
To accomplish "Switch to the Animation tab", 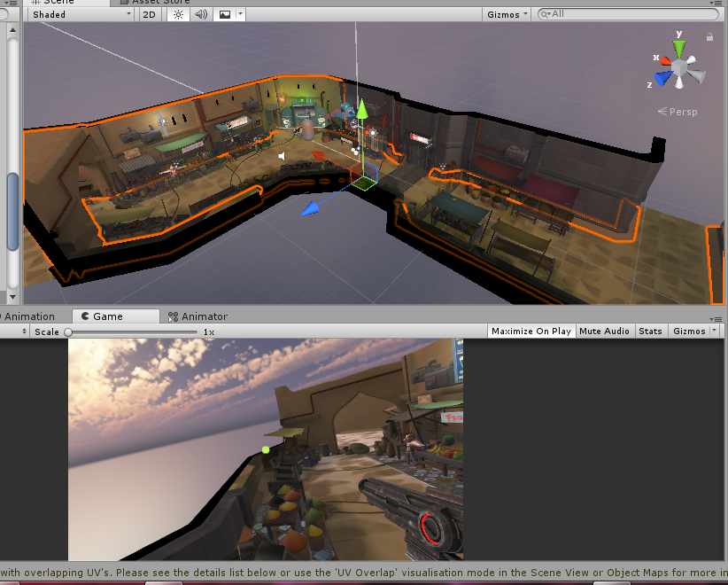I will click(x=30, y=316).
